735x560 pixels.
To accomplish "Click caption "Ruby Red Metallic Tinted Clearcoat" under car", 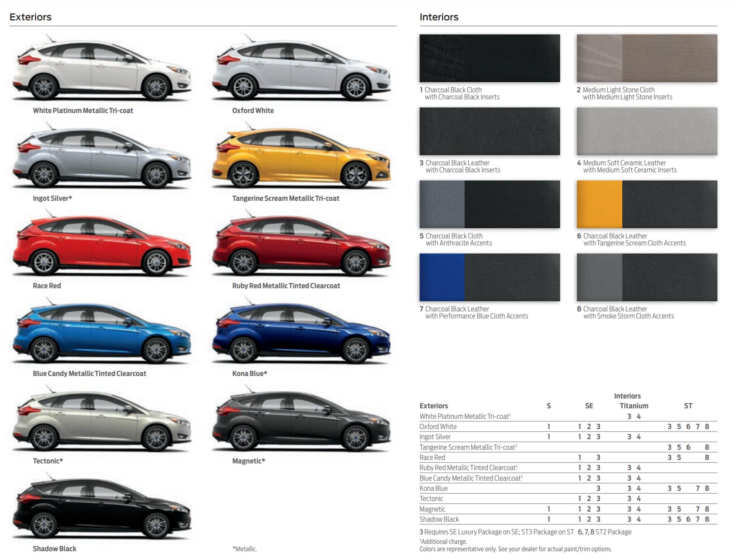I will pyautogui.click(x=286, y=286).
